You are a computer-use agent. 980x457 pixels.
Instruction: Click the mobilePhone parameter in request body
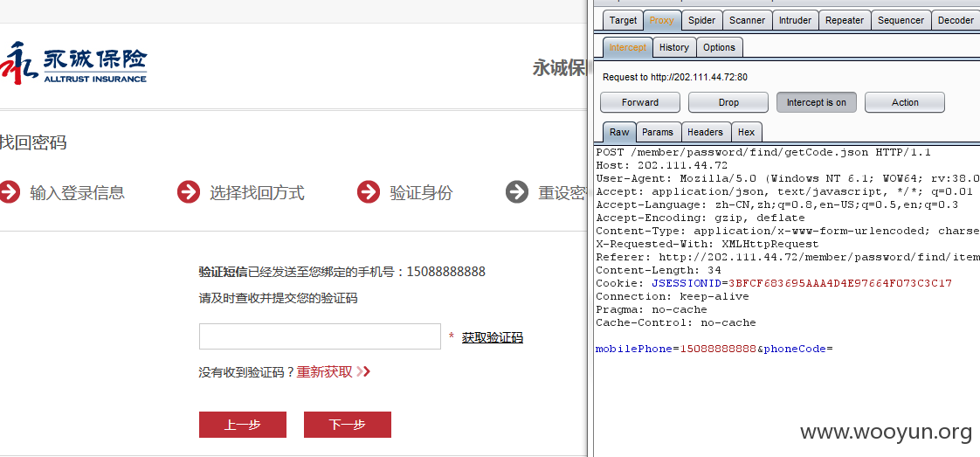(634, 349)
